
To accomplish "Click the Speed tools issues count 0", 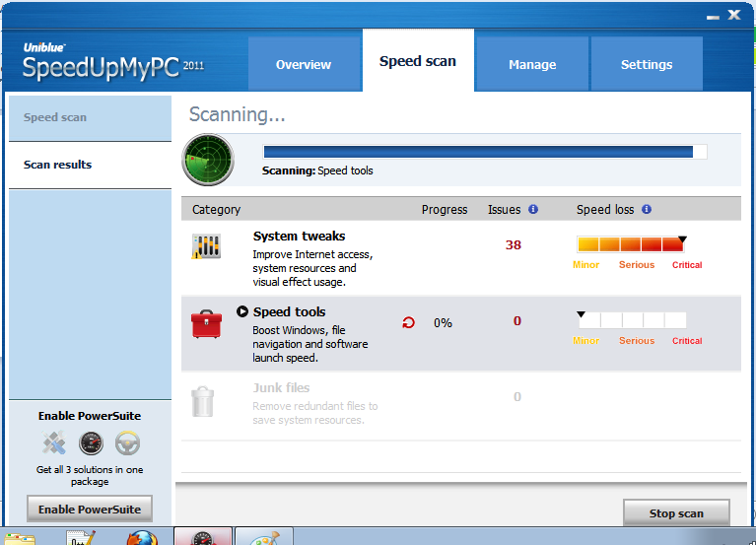I will [517, 321].
